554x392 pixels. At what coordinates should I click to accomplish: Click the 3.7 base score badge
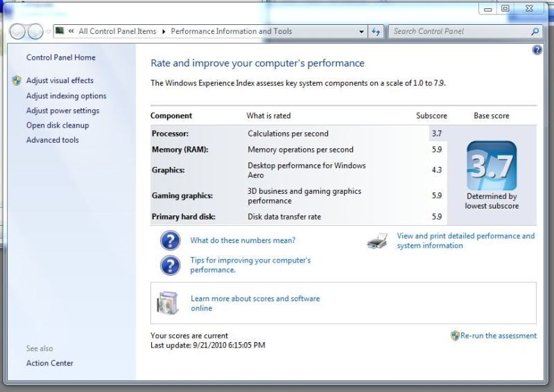pyautogui.click(x=492, y=166)
